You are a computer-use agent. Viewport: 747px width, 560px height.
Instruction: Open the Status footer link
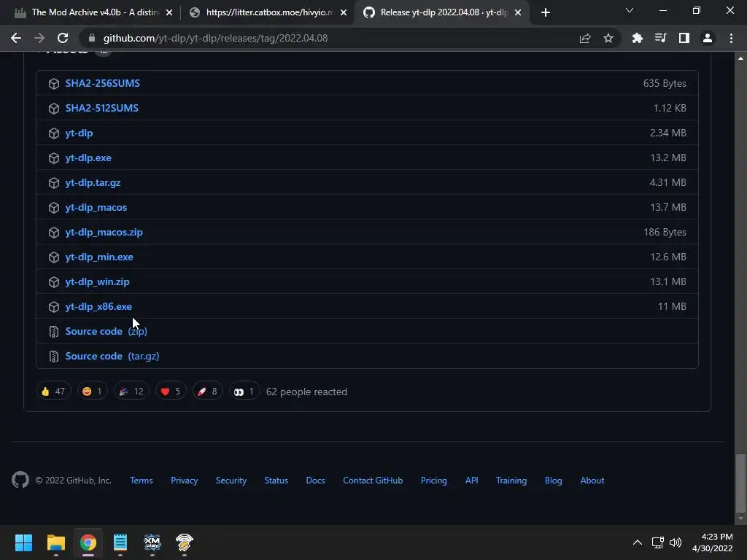(x=276, y=481)
